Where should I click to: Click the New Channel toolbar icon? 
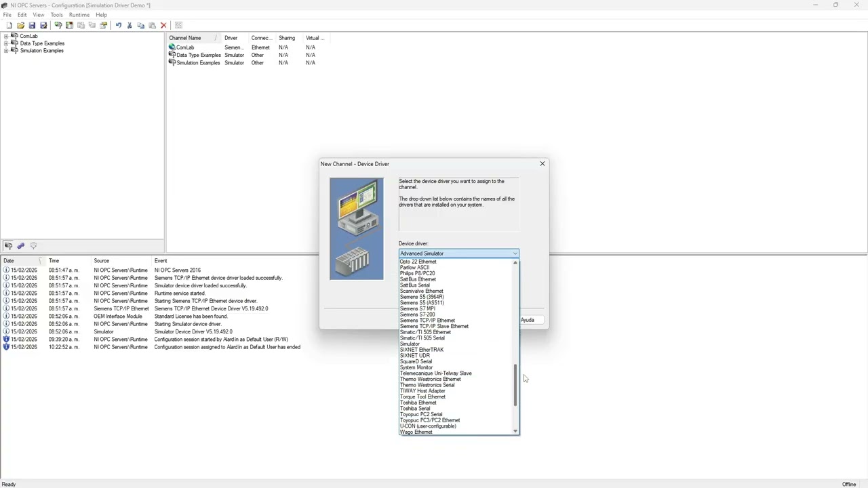point(58,26)
